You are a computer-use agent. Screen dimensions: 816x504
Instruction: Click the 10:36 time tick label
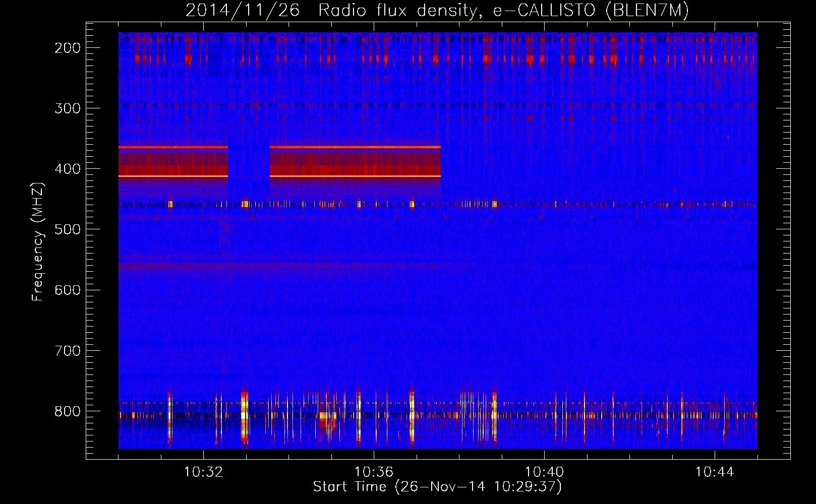tap(374, 472)
